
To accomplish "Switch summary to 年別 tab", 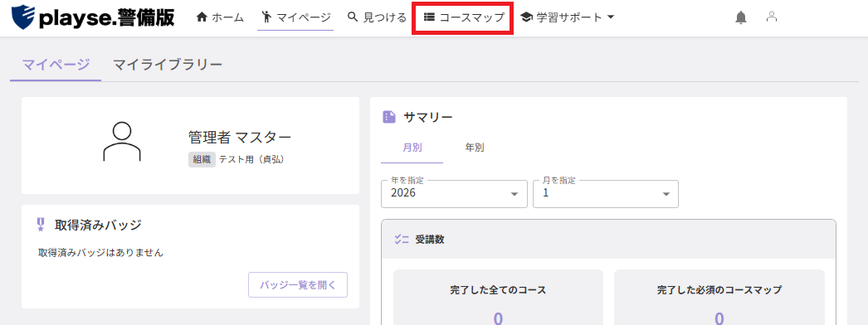I will point(475,148).
